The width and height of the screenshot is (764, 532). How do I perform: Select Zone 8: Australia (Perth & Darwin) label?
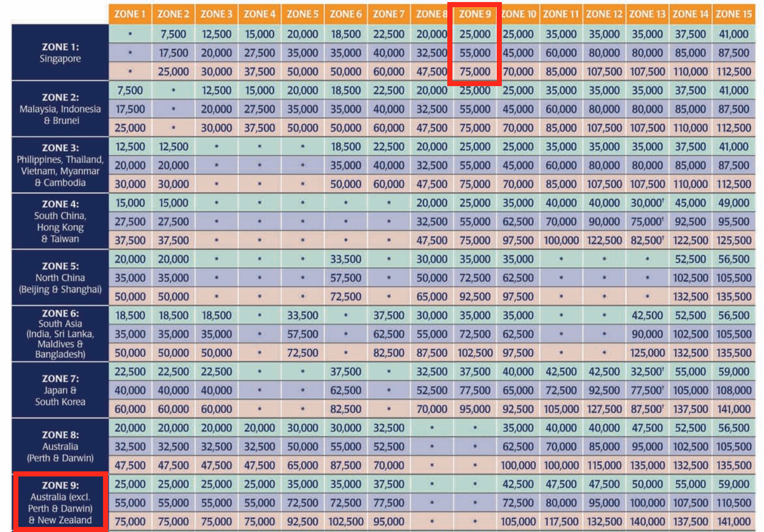click(x=60, y=446)
